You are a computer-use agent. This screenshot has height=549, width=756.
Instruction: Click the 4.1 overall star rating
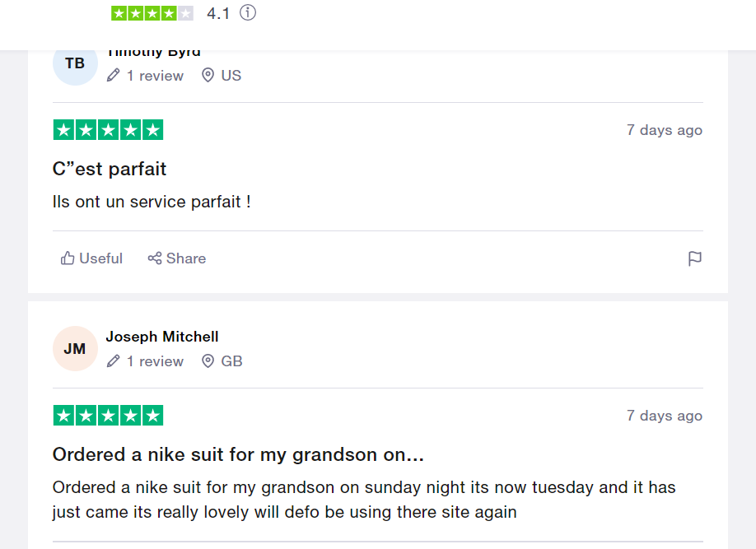click(x=152, y=13)
